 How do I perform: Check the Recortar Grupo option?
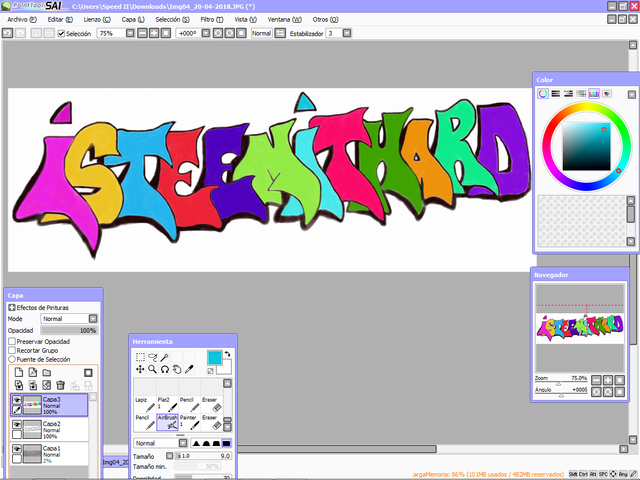(12, 351)
